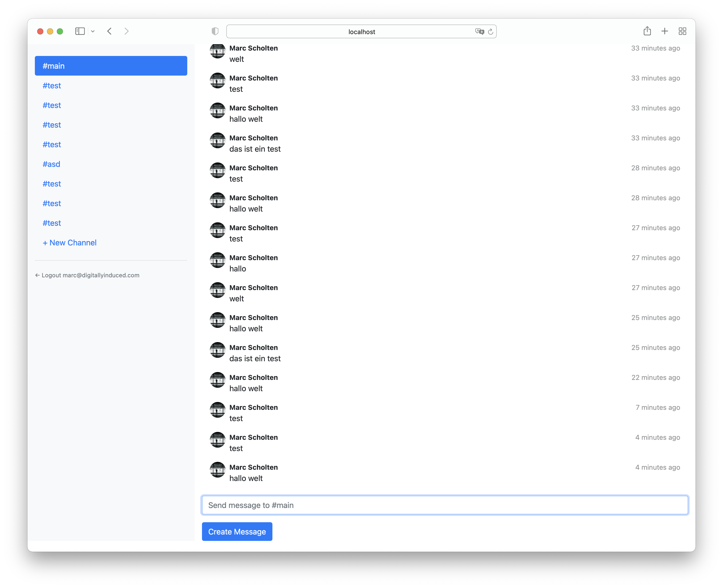723x588 pixels.
Task: Open the sidebar options dropdown chevron
Action: click(93, 31)
